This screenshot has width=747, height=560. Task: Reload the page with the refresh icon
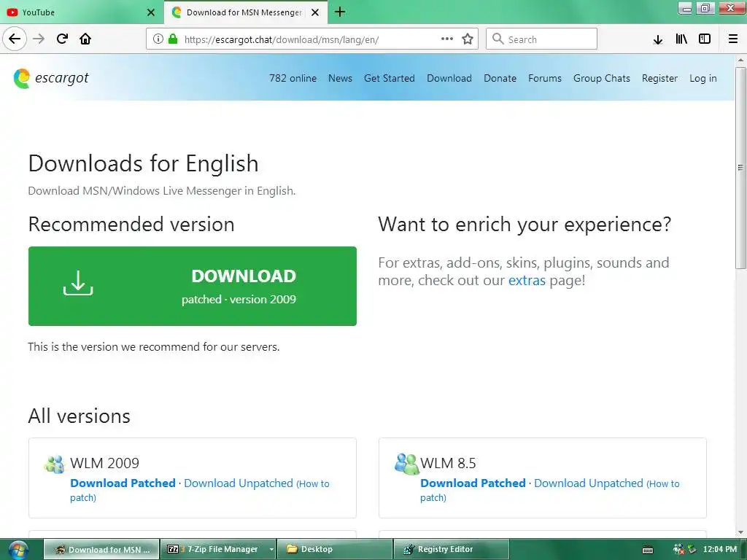62,39
